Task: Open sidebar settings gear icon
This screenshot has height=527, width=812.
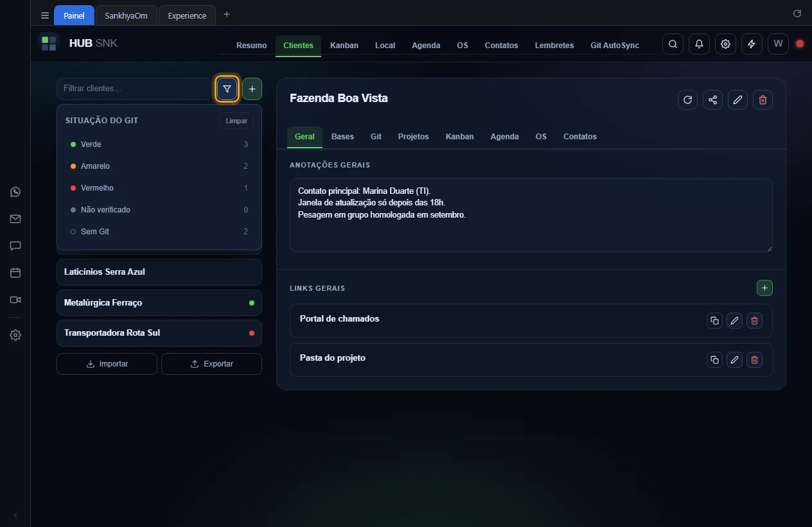Action: (15, 335)
